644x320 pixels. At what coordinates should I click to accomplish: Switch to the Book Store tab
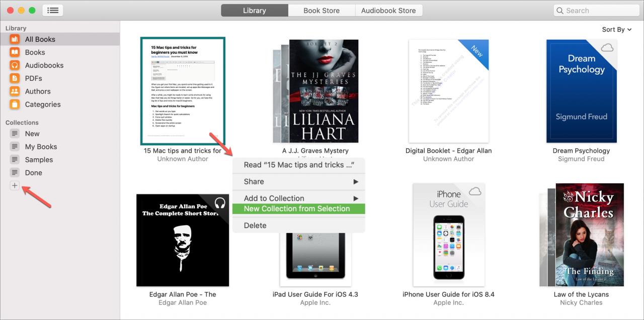tap(321, 11)
